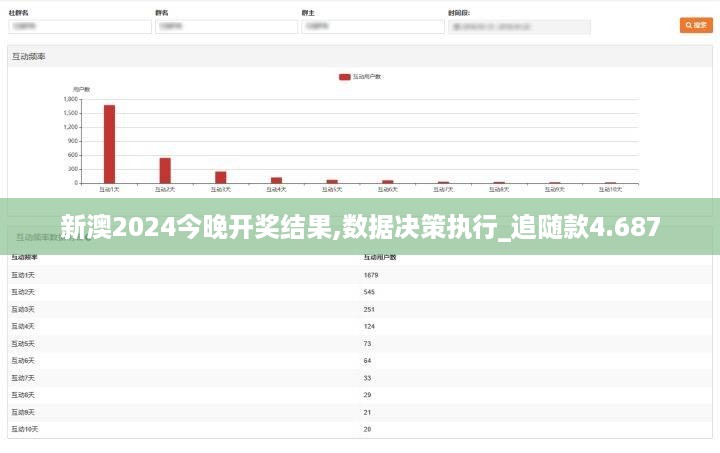Click the 互动3天 bar in chart
This screenshot has width=720, height=453.
pos(220,177)
